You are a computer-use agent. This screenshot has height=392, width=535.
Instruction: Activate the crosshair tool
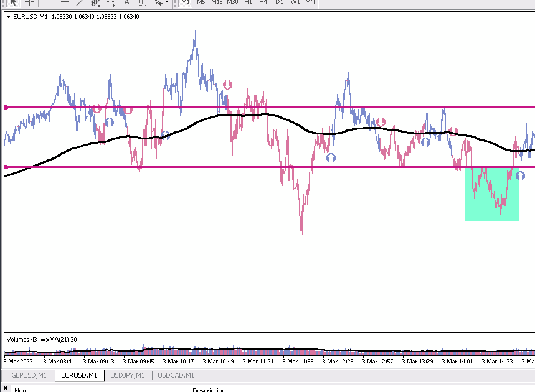[30, 2]
